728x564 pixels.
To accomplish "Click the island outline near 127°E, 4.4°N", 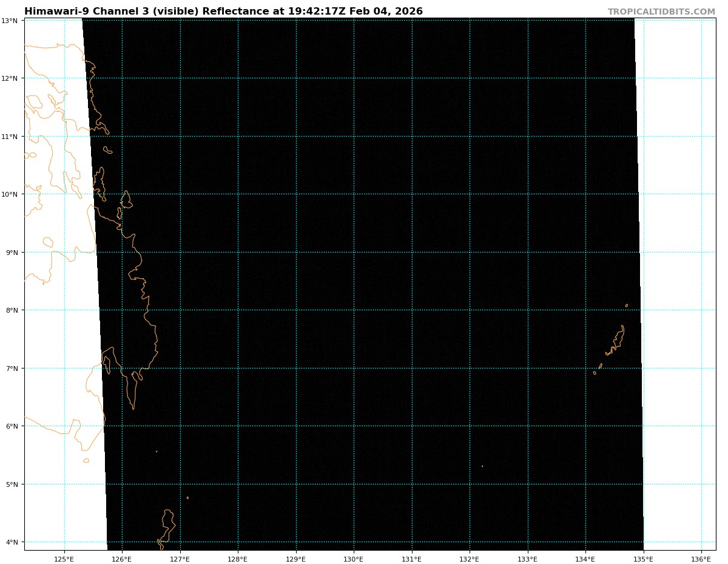I will click(168, 521).
